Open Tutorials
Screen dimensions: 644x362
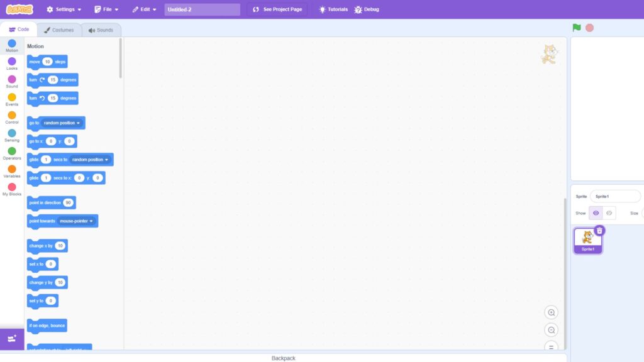[x=333, y=9]
